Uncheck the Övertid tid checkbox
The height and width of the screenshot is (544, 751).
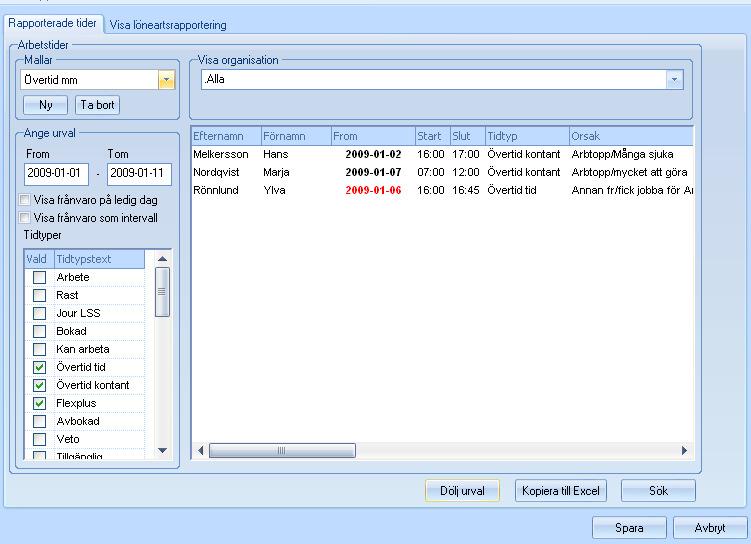point(39,367)
